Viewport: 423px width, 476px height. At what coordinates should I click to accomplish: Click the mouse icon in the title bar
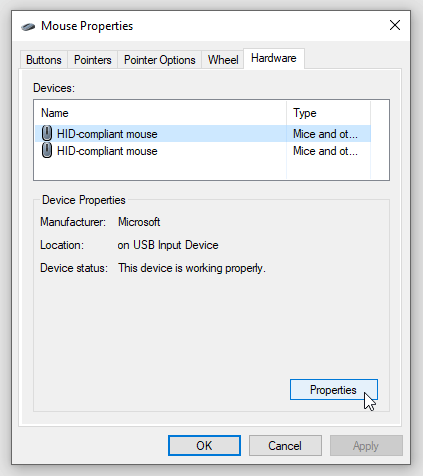point(28,26)
